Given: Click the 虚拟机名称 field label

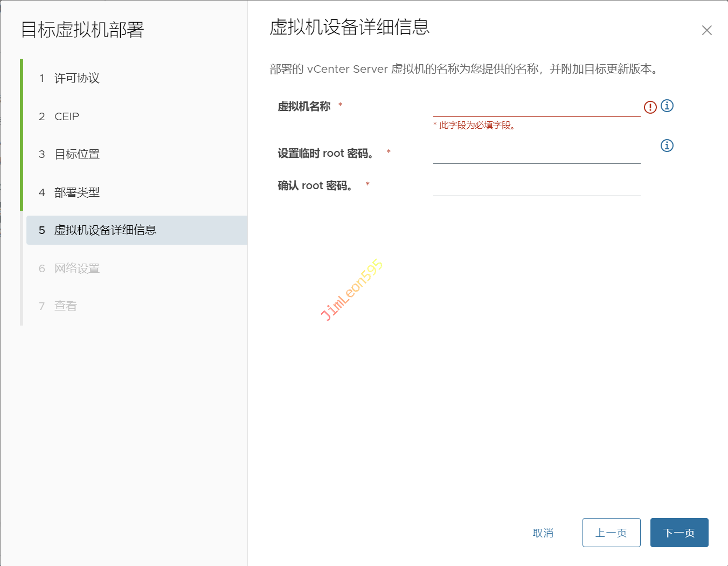Looking at the screenshot, I should [304, 107].
